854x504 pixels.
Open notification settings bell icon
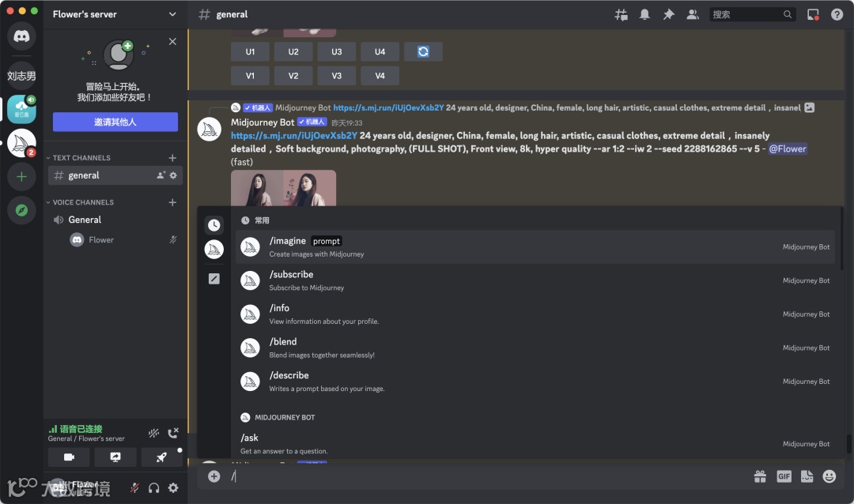coord(644,15)
